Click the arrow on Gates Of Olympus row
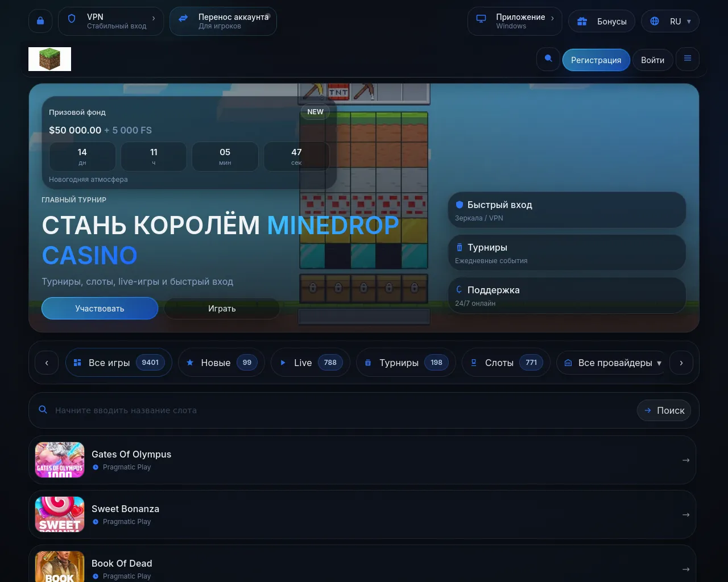Image resolution: width=728 pixels, height=582 pixels. (685, 460)
